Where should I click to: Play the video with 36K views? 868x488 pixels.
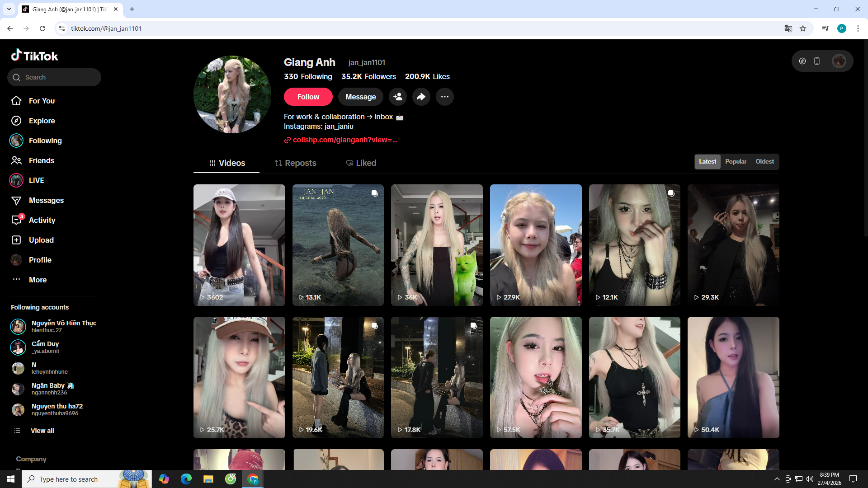tap(437, 245)
